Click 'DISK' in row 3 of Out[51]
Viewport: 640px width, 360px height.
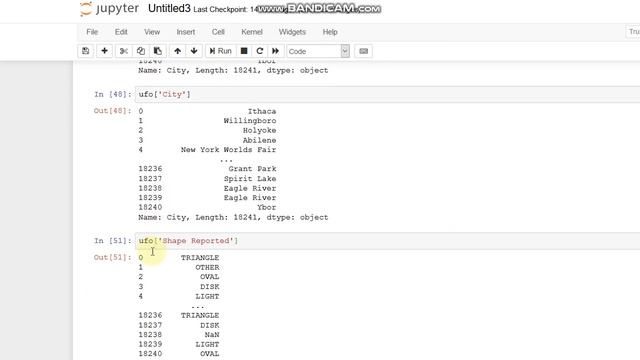(x=210, y=287)
